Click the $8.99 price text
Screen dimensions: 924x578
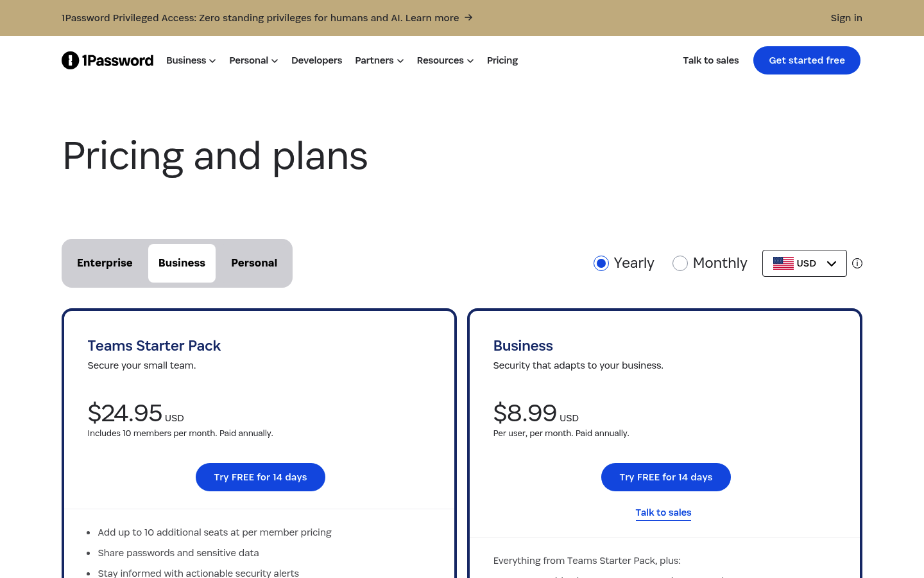(525, 412)
